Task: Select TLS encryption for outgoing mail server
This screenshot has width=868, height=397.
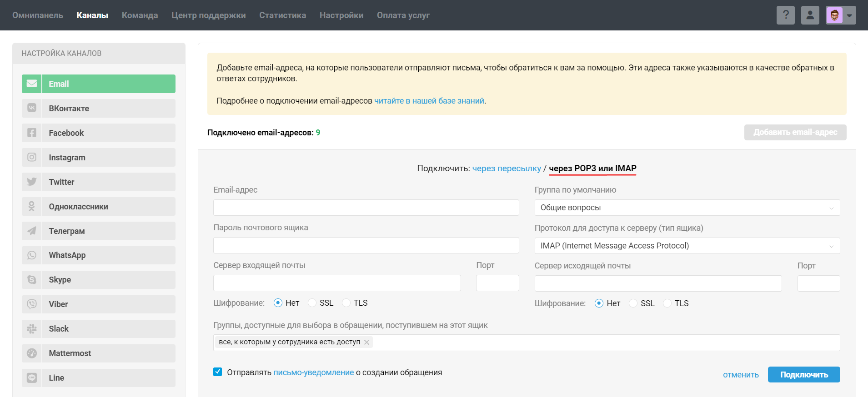Action: pos(667,303)
